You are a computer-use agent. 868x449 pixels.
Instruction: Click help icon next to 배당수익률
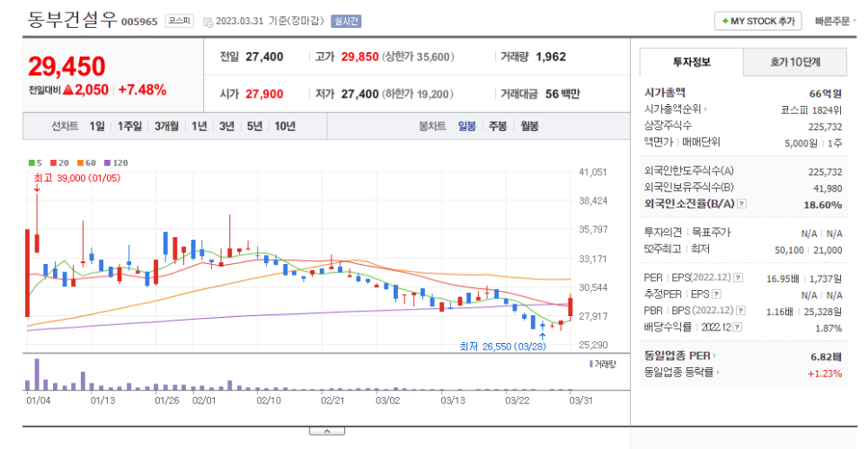coord(738,328)
